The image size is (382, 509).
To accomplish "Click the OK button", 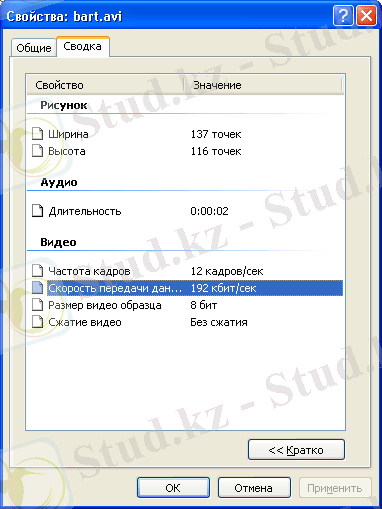I will [173, 488].
